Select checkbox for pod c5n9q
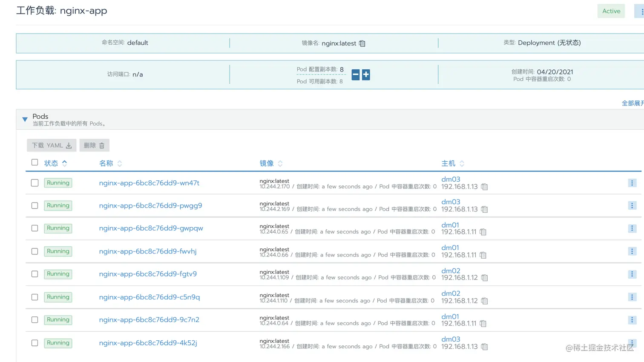Image resolution: width=644 pixels, height=362 pixels. pyautogui.click(x=35, y=297)
